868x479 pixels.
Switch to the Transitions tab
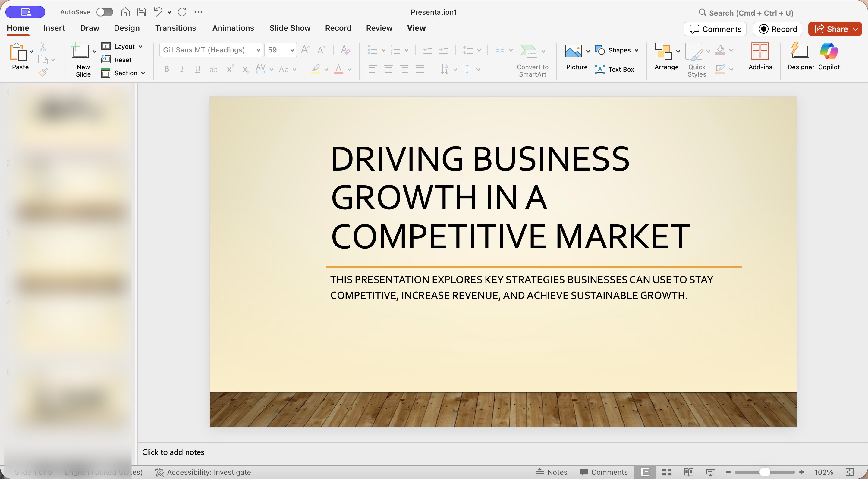point(175,28)
